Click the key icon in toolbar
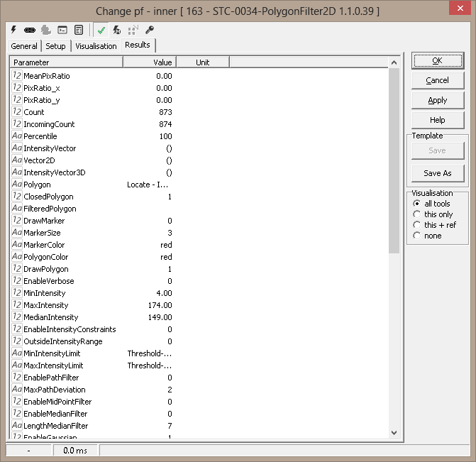The image size is (476, 462). click(x=149, y=30)
